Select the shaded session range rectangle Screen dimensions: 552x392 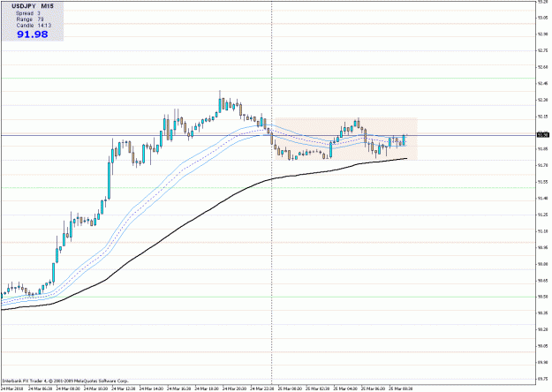(x=345, y=139)
